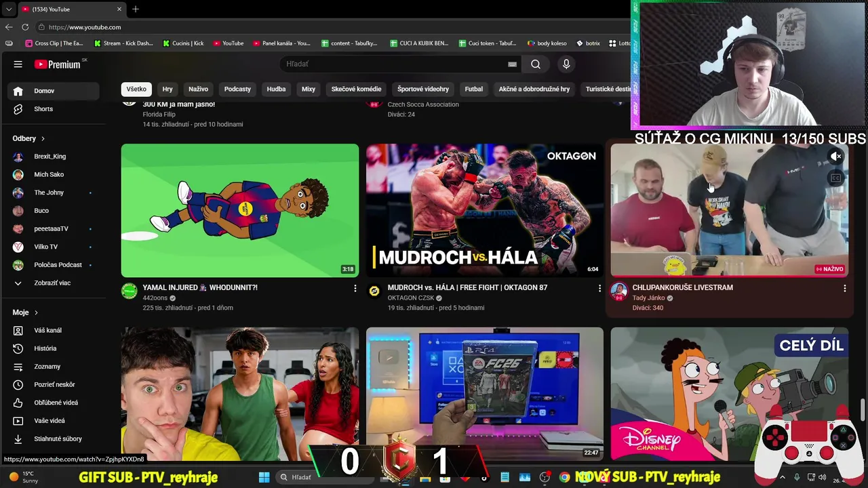Image resolution: width=868 pixels, height=488 pixels.
Task: Open options menu for YAMAL INJURED video
Action: [355, 289]
